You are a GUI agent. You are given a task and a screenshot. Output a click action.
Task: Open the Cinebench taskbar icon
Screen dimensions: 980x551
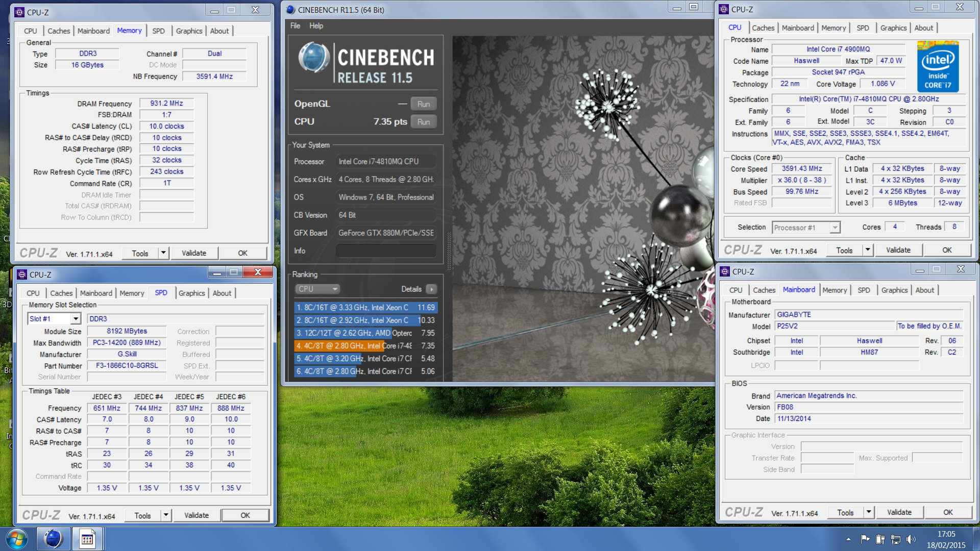[x=53, y=539]
